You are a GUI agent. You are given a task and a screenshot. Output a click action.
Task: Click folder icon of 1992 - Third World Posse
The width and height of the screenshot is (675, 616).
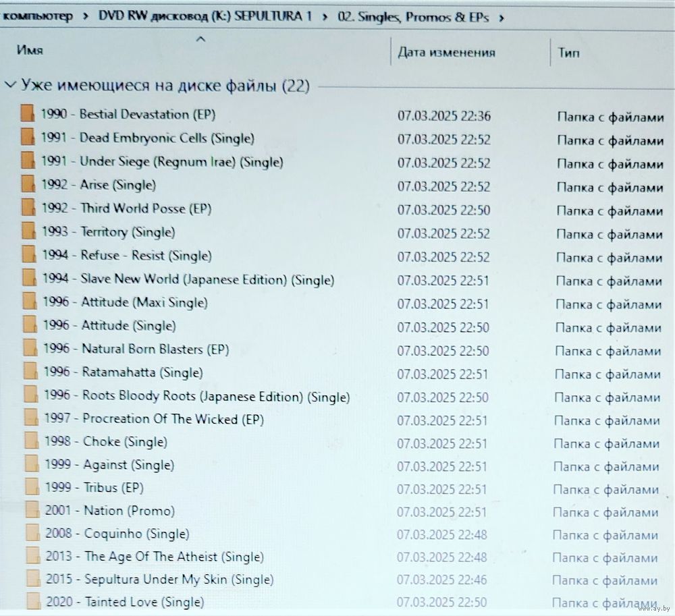click(x=28, y=208)
